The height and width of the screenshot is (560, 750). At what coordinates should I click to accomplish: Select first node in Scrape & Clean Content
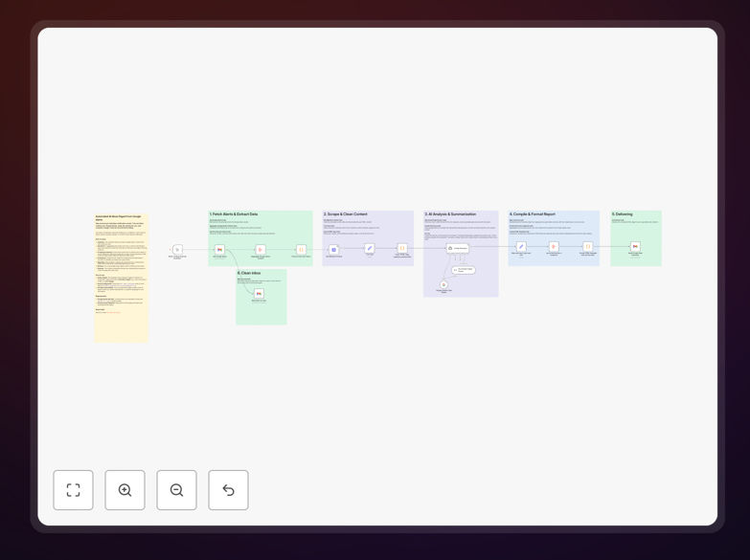[x=334, y=249]
